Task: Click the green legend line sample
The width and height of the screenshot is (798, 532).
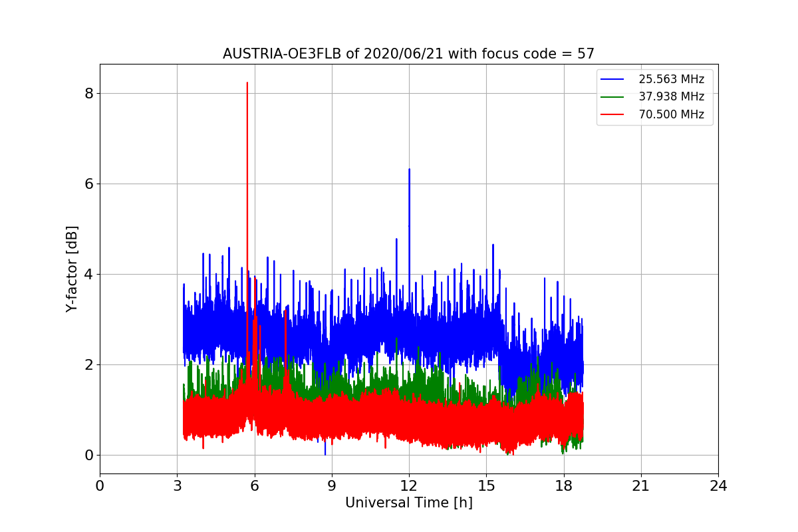Action: 613,96
